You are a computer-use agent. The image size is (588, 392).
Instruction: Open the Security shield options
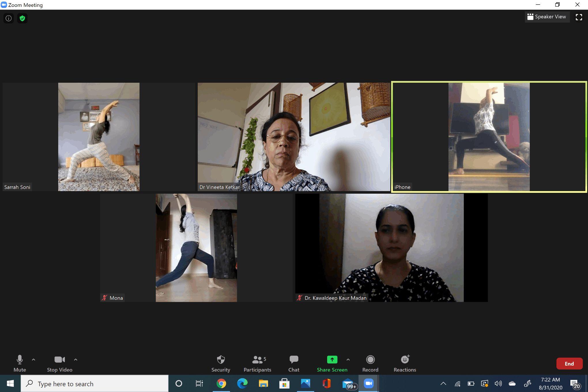(x=220, y=363)
